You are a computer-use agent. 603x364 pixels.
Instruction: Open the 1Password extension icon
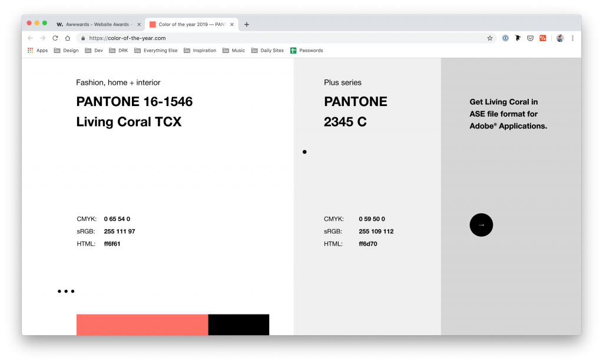(x=505, y=38)
